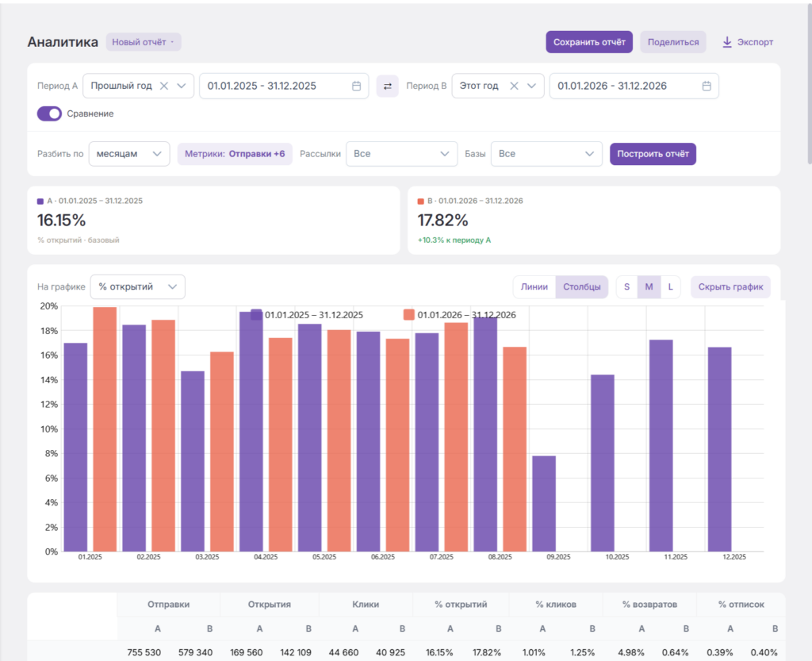Image resolution: width=812 pixels, height=661 pixels.
Task: Toggle the Сравнение switch
Action: pyautogui.click(x=49, y=113)
